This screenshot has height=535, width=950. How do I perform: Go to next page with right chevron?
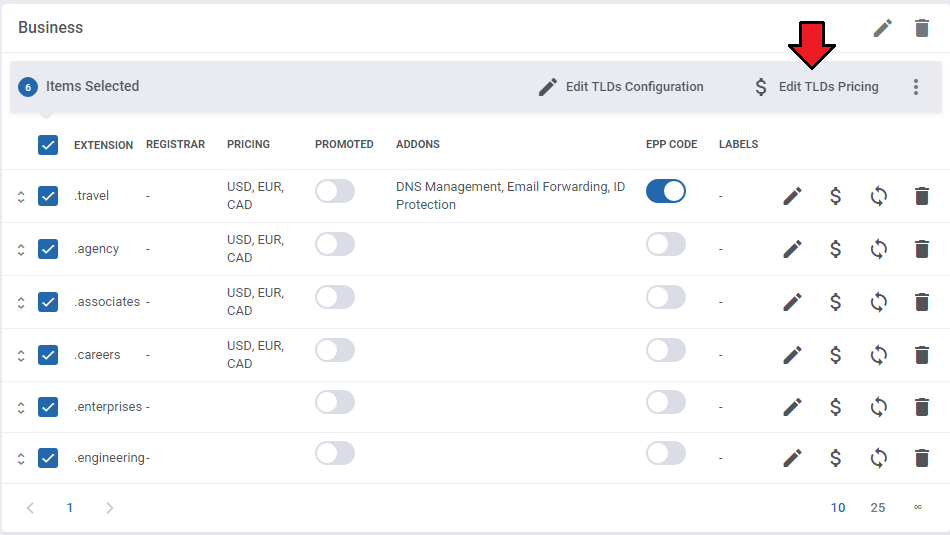click(x=110, y=508)
